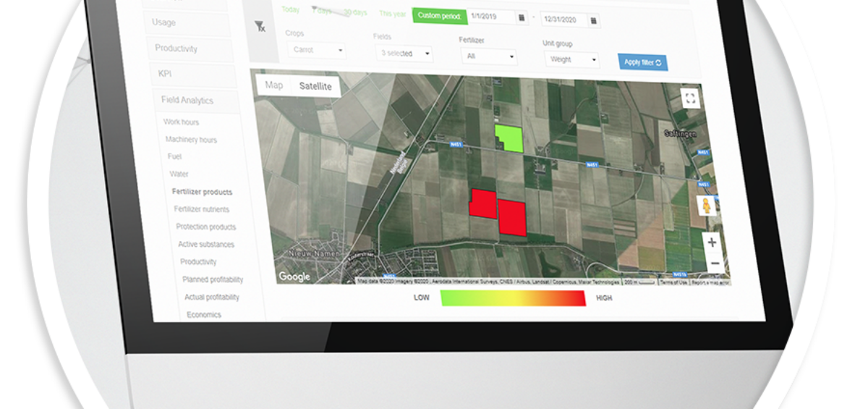Click the clear filter funnel icon
This screenshot has width=868, height=409.
coord(260,27)
